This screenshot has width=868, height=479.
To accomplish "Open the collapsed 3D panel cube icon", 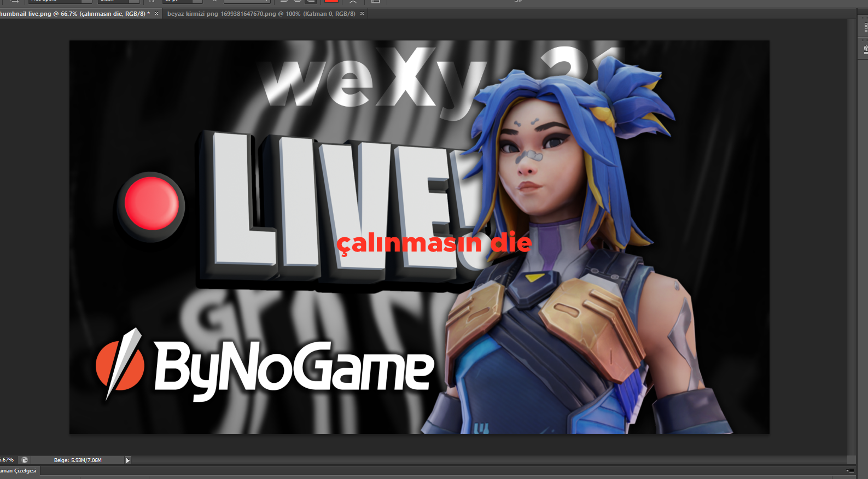I will (x=865, y=49).
